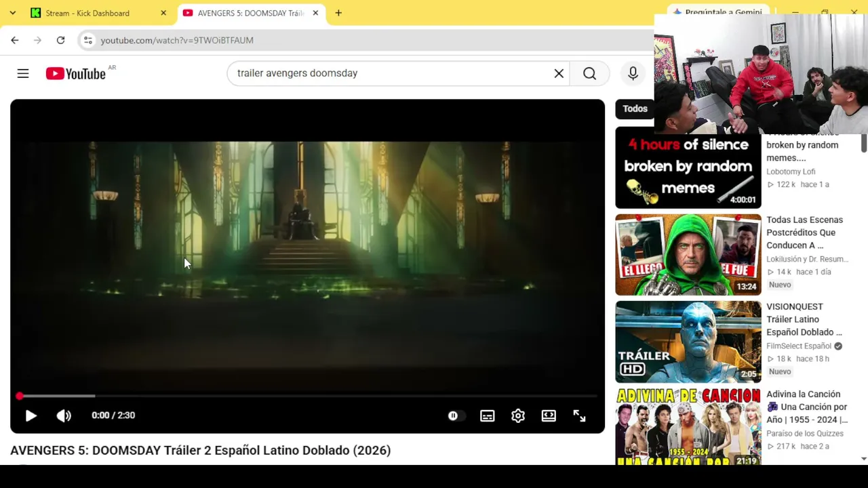Open the Adivina la Canción thumbnail
This screenshot has height=488, width=868.
[x=688, y=426]
